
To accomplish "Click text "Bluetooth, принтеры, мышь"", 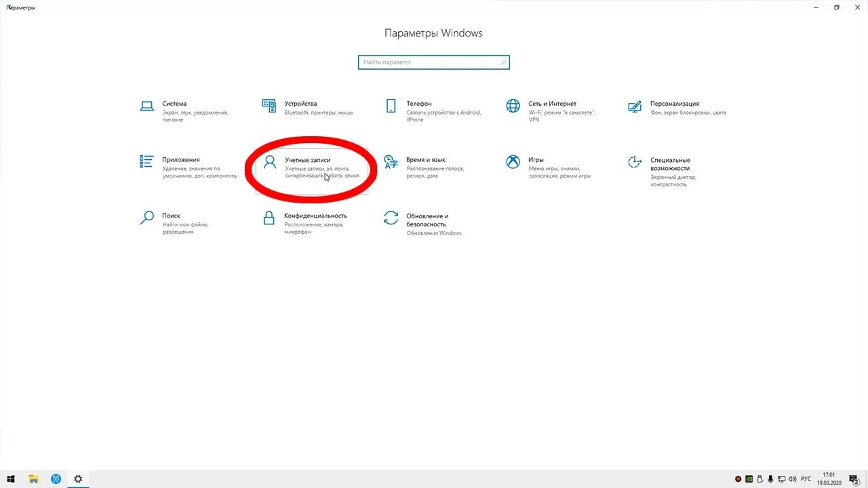I will coord(319,113).
